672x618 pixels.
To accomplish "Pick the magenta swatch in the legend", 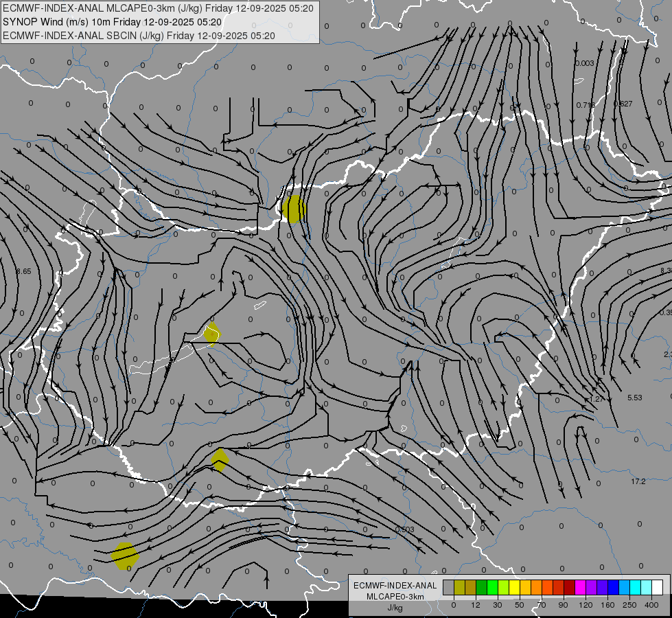I will tap(581, 587).
